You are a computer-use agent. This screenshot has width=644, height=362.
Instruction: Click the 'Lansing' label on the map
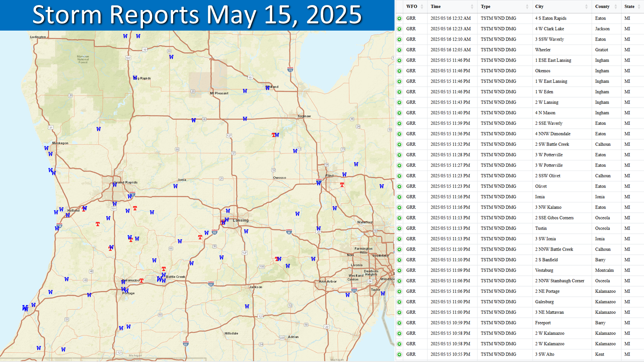(x=241, y=220)
